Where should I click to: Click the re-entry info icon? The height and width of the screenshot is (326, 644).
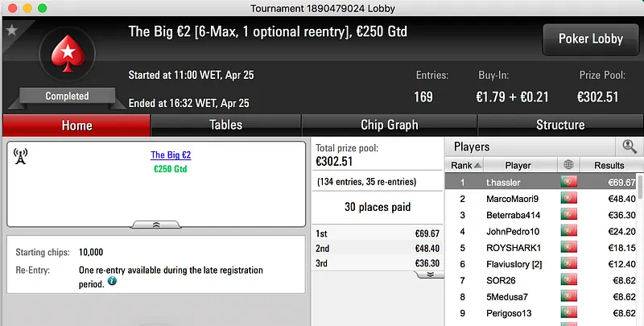click(112, 282)
